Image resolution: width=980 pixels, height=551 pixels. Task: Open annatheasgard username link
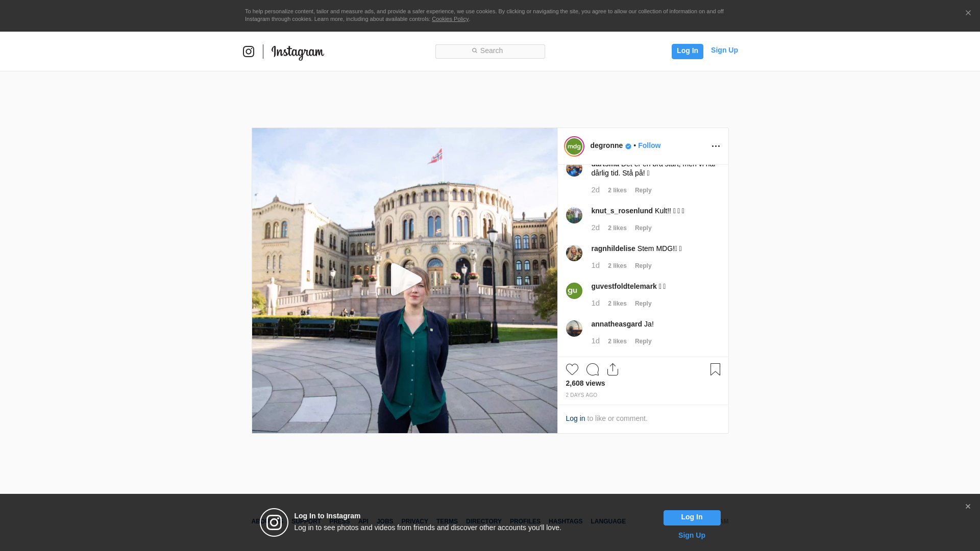[617, 324]
